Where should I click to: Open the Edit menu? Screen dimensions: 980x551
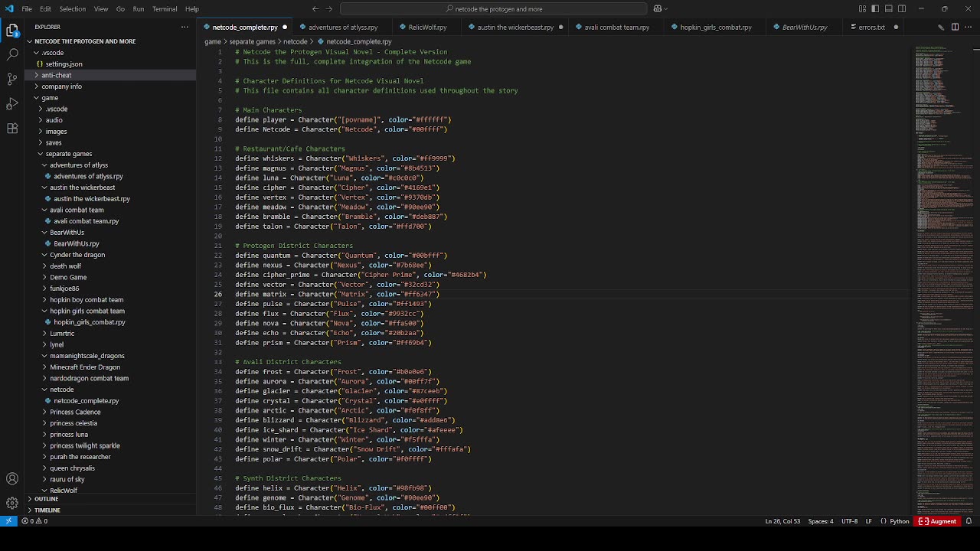coord(45,9)
